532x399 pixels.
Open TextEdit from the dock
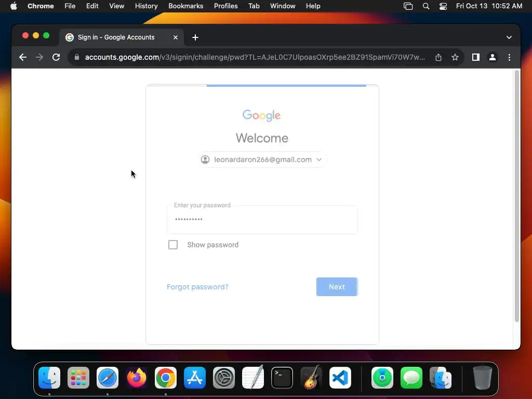[253, 377]
